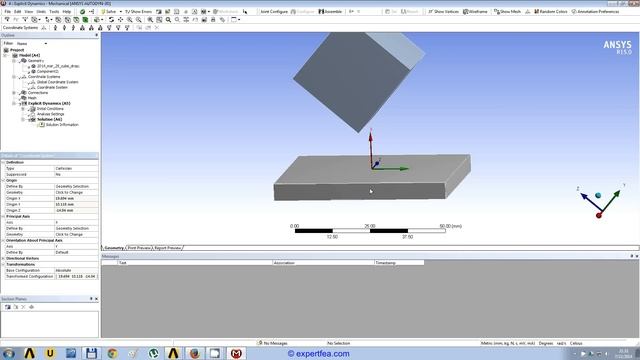Click the Zoom To Fit icon
The height and width of the screenshot is (360, 640).
click(x=150, y=20)
